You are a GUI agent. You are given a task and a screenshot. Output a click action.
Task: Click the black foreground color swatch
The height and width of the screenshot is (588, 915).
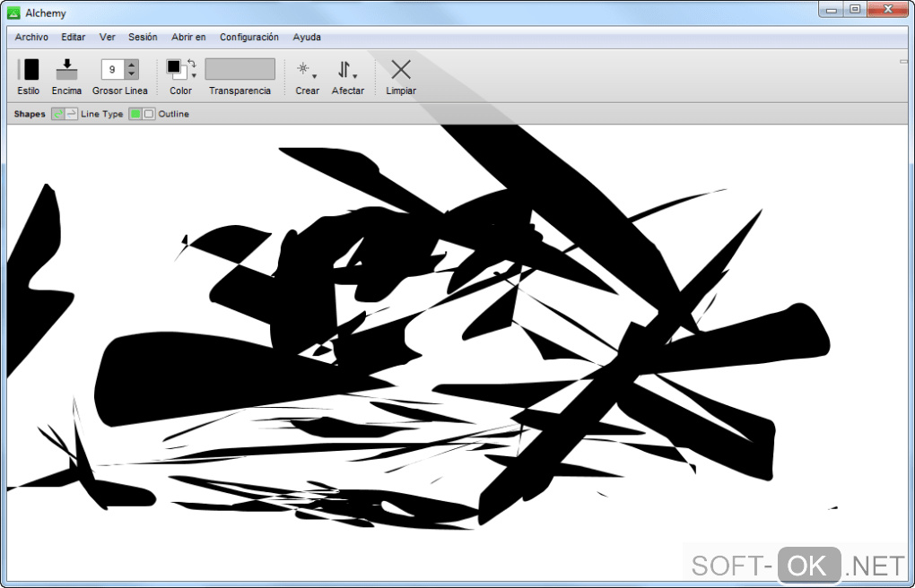pos(173,66)
